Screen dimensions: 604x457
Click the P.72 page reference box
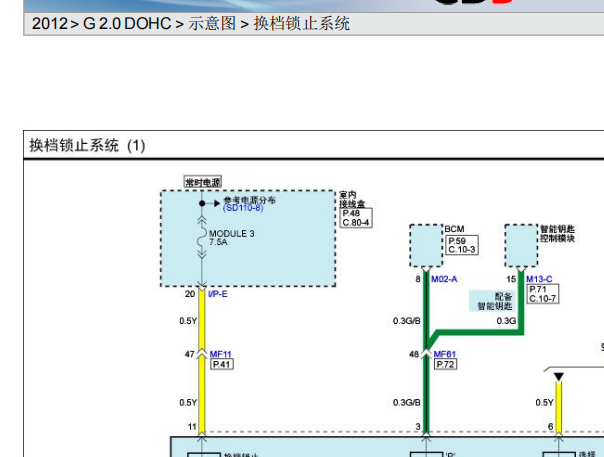pos(446,364)
